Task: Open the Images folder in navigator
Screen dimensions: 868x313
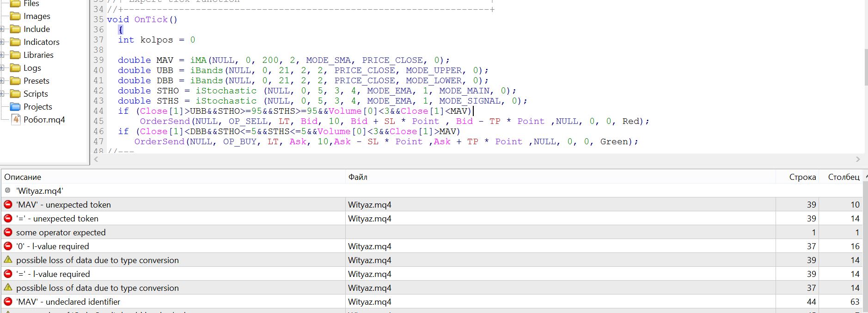Action: pos(37,16)
